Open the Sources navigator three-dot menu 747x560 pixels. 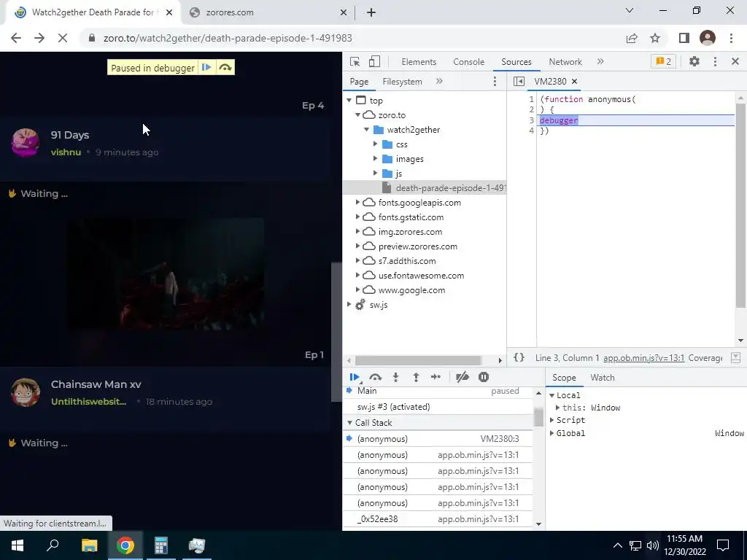click(x=495, y=82)
